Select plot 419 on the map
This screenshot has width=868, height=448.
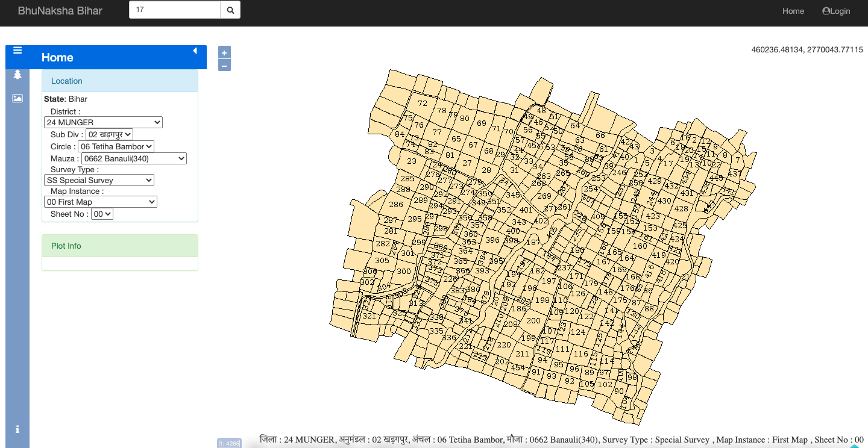tap(658, 255)
